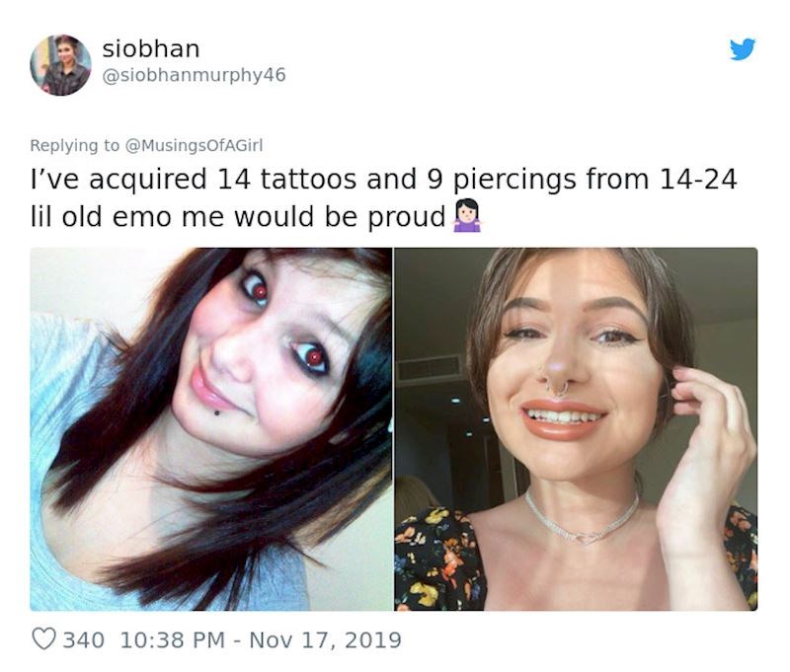The height and width of the screenshot is (672, 790).
Task: Click the display name "siobhan"
Action: pyautogui.click(x=150, y=48)
